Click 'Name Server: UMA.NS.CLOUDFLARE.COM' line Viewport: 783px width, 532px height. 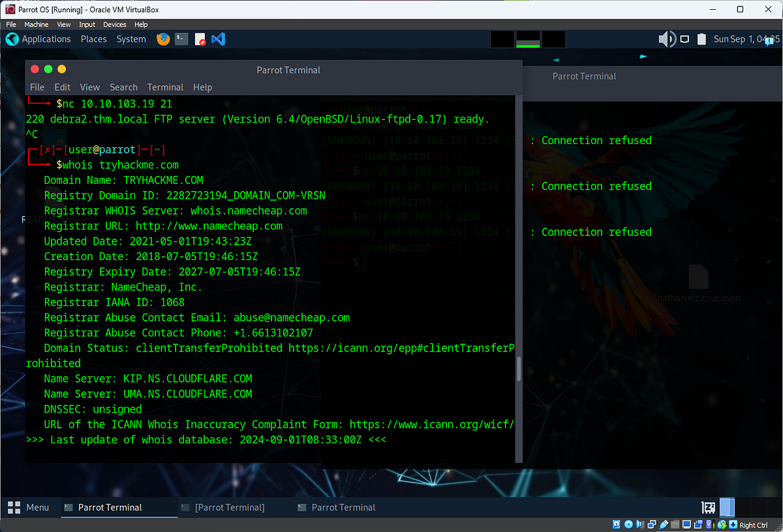[x=147, y=394]
